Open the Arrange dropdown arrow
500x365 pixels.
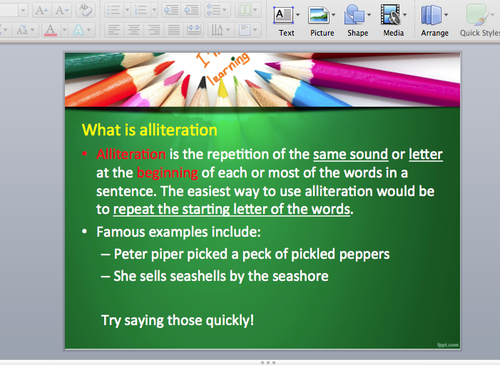(446, 15)
